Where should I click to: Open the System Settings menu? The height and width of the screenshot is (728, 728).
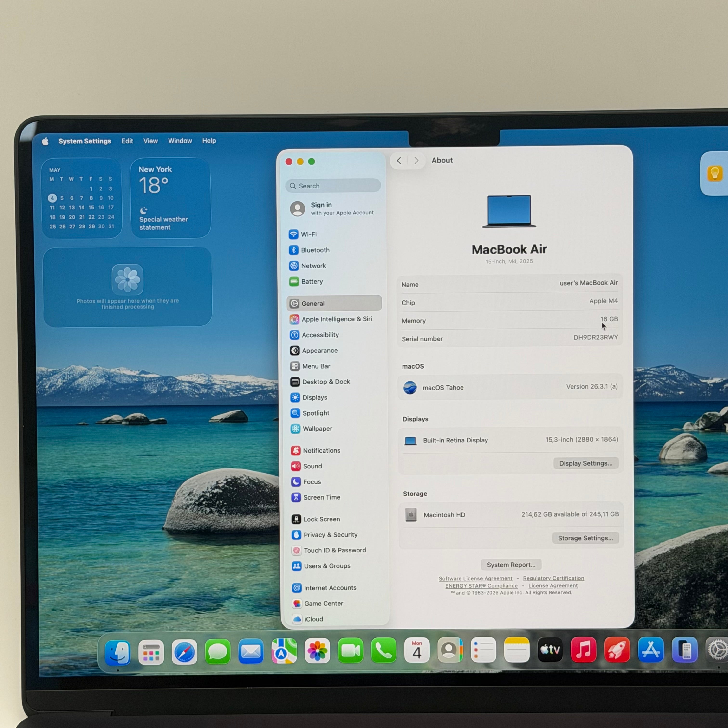tap(85, 141)
